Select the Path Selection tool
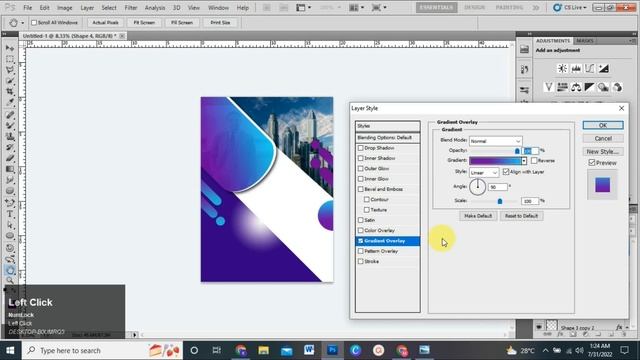This screenshot has height=360, width=640. [x=10, y=225]
